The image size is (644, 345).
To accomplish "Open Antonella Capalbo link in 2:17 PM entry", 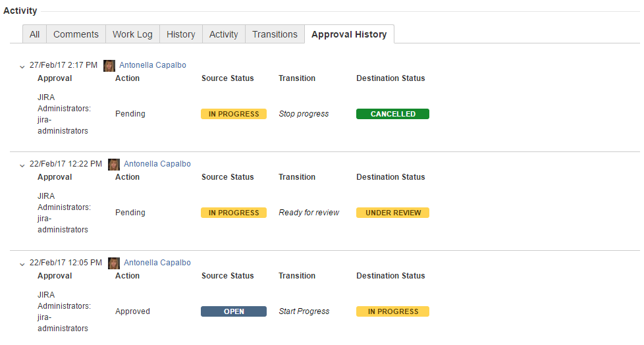I will (153, 65).
